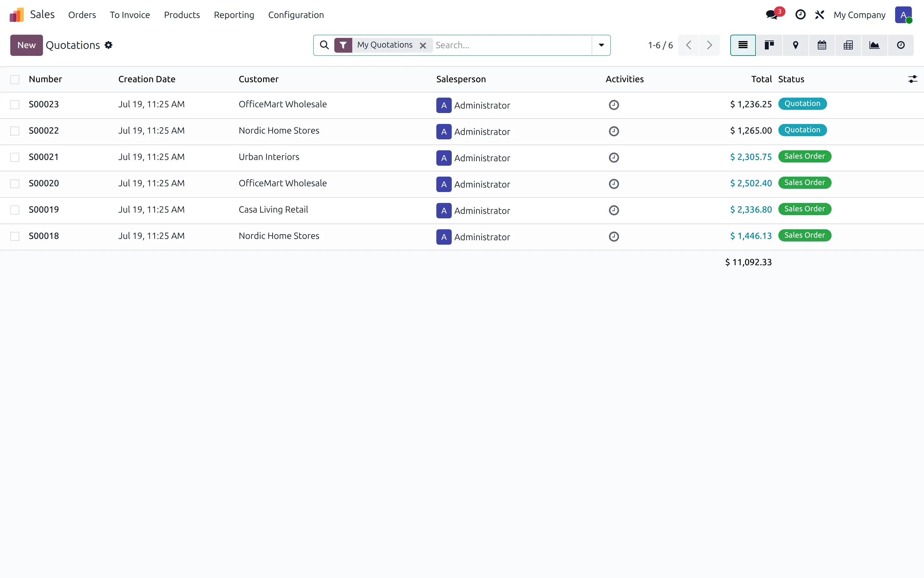This screenshot has width=924, height=578.
Task: Switch to list view
Action: (x=743, y=45)
